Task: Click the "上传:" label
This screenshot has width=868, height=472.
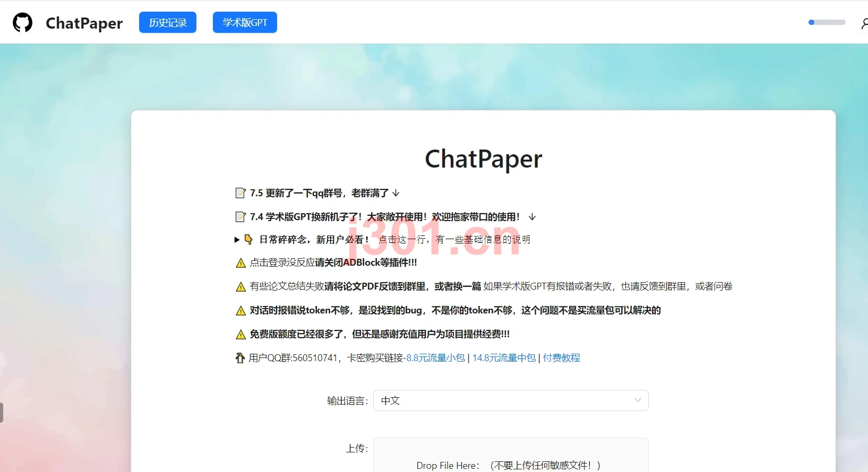Action: point(357,449)
